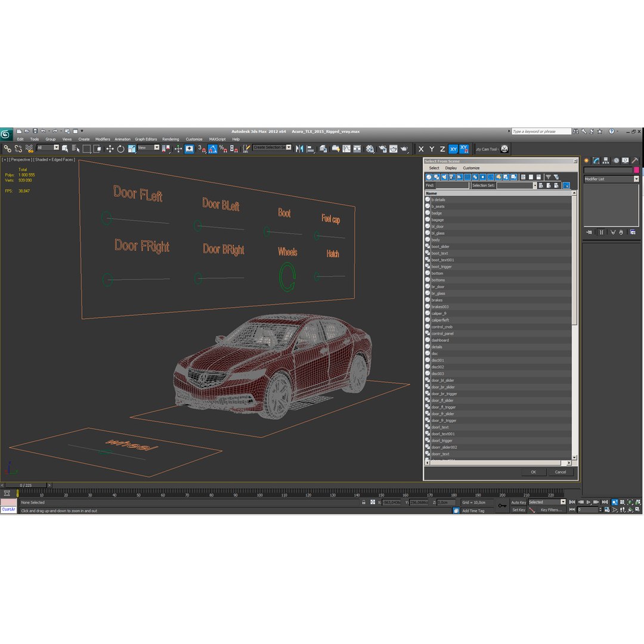Choose the Select Object tool

tap(66, 148)
